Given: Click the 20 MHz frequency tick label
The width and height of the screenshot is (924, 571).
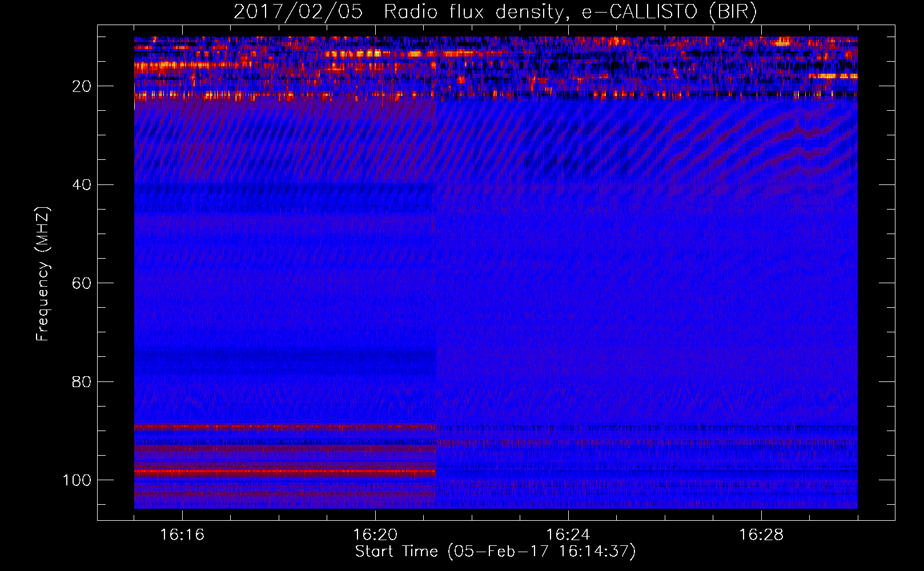Looking at the screenshot, I should [x=82, y=86].
